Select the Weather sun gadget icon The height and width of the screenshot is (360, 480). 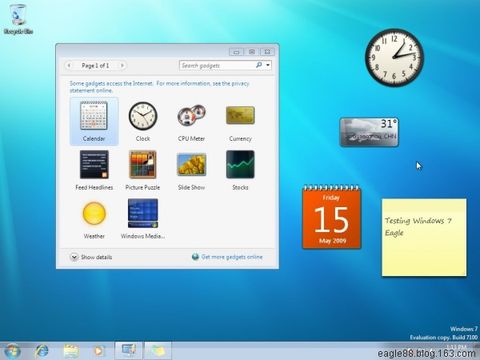[x=94, y=213]
